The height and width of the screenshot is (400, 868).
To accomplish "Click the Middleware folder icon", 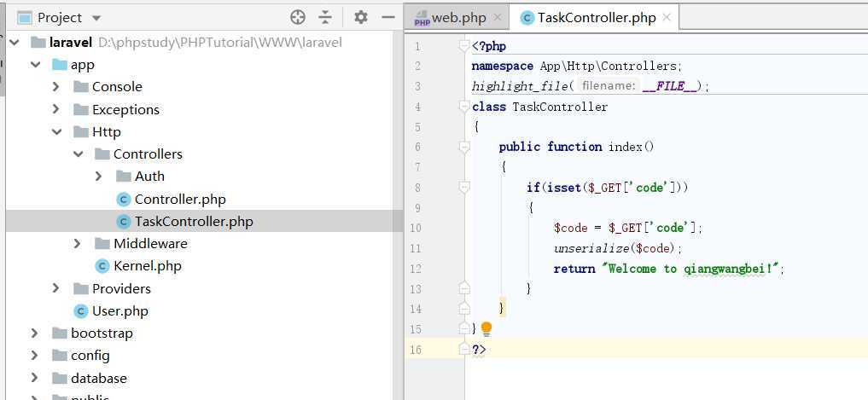I will pos(102,243).
